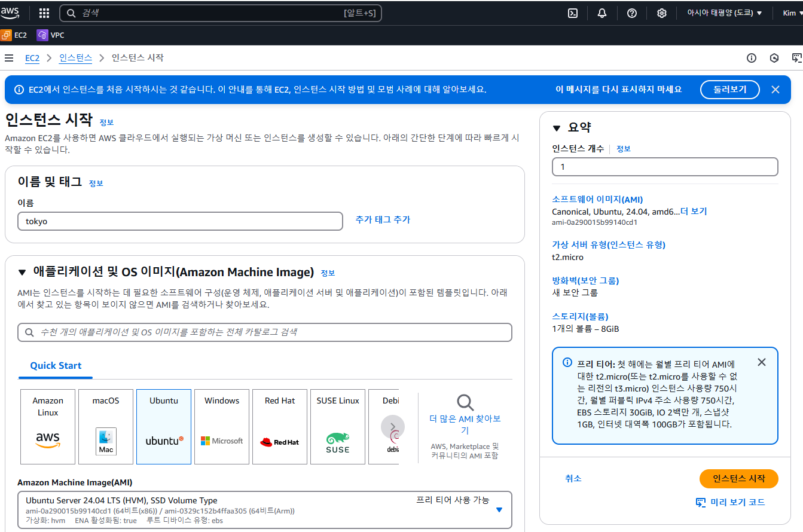The image size is (803, 532).
Task: Open the services grid menu
Action: [44, 13]
